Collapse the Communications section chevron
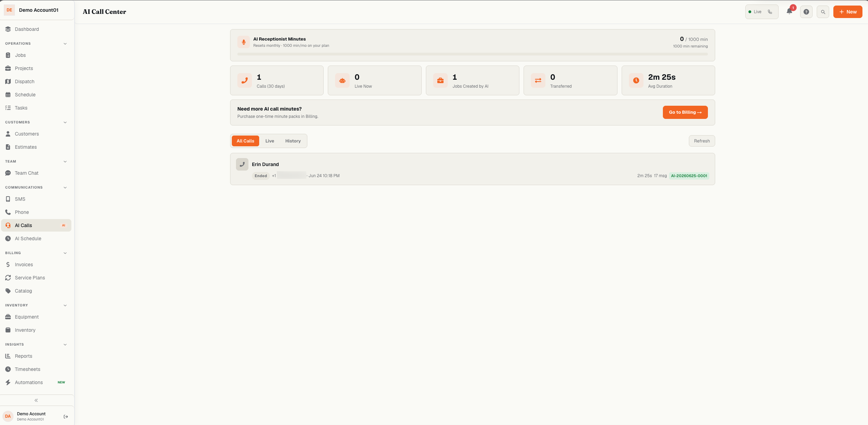This screenshot has height=425, width=868. tap(65, 188)
